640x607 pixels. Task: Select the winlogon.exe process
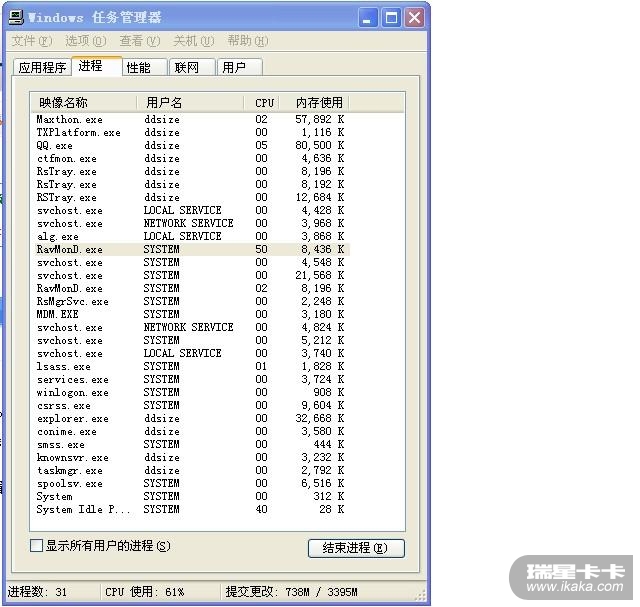coord(193,392)
